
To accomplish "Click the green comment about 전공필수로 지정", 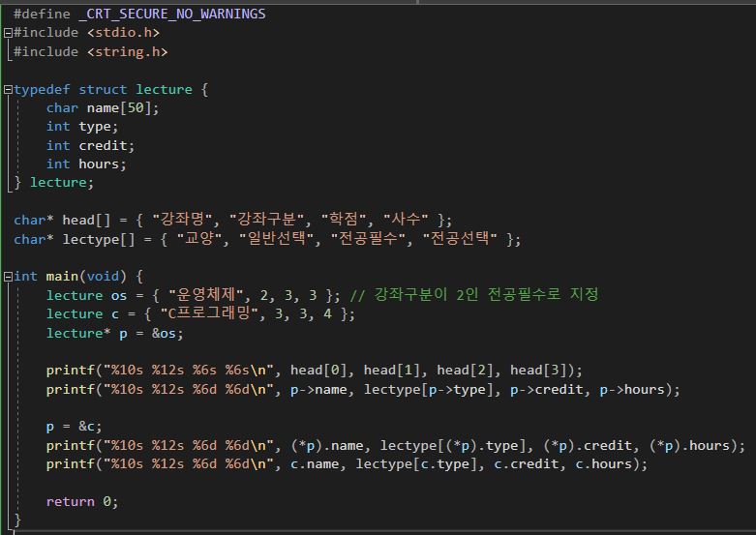I will [x=474, y=294].
